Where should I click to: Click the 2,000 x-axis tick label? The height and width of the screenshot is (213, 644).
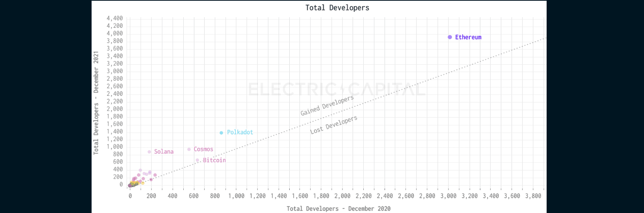(342, 196)
